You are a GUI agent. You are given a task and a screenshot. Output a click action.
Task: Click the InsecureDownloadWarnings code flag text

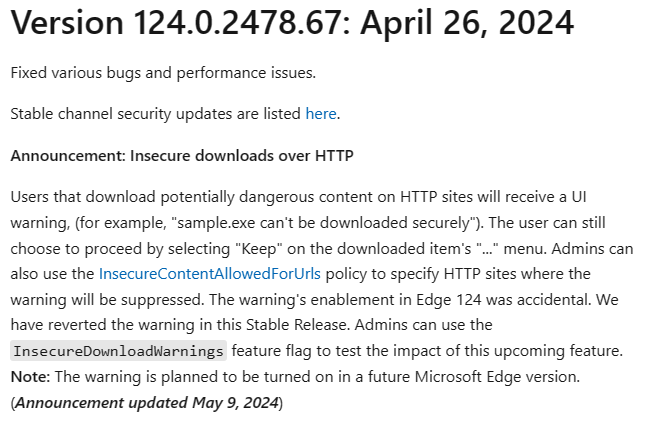pyautogui.click(x=119, y=351)
